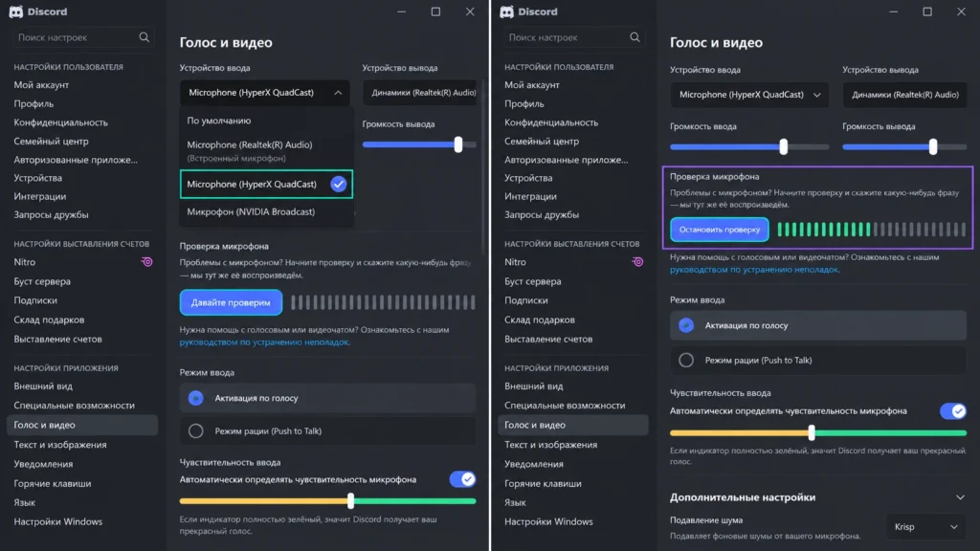This screenshot has width=980, height=551.
Task: Click the checkmark icon next to Microphone (HyperX QuadCast) option
Action: 338,185
